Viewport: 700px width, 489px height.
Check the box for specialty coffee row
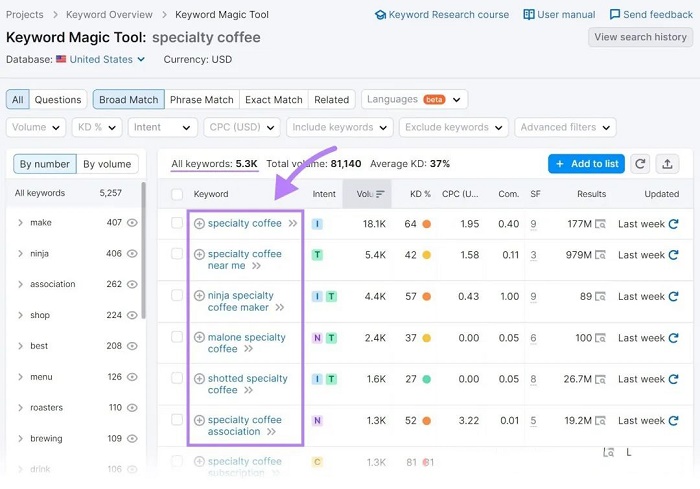tap(177, 223)
